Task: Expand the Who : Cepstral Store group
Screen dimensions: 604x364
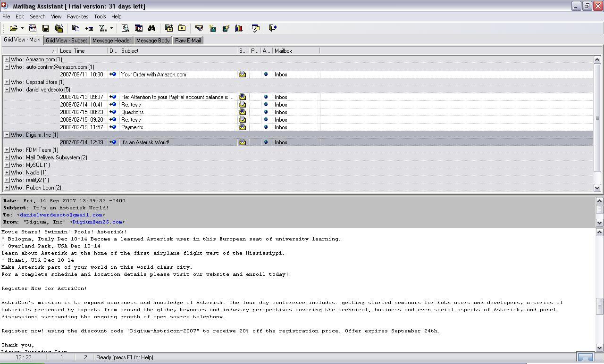Action: (7, 82)
